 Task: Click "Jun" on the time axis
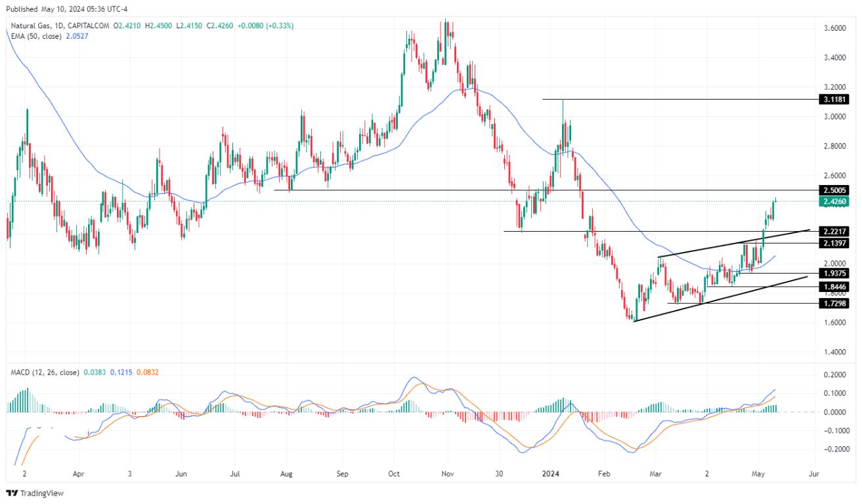(x=182, y=472)
